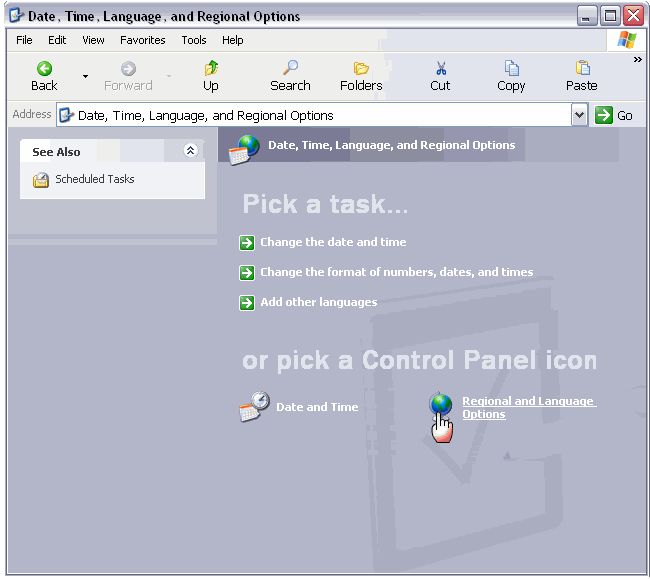Click the globe calendar header icon
Viewport: 650px width, 580px height.
point(244,150)
